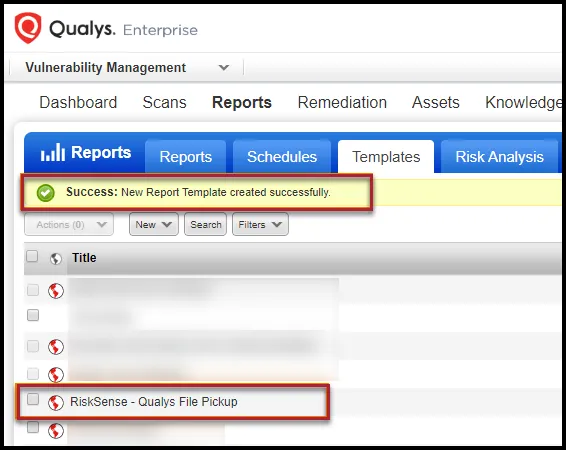The image size is (566, 450).
Task: Click the globe icon in the Title header row
Action: coord(56,258)
